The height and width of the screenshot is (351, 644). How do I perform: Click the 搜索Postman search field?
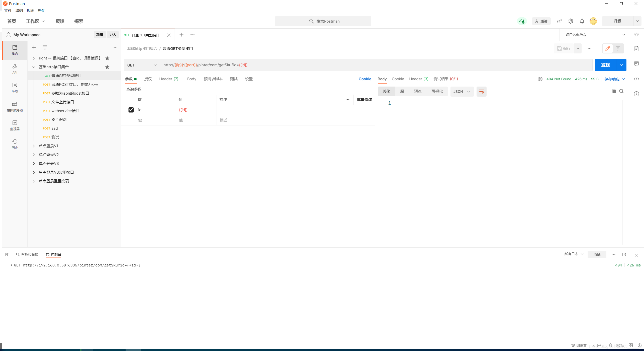pos(323,21)
